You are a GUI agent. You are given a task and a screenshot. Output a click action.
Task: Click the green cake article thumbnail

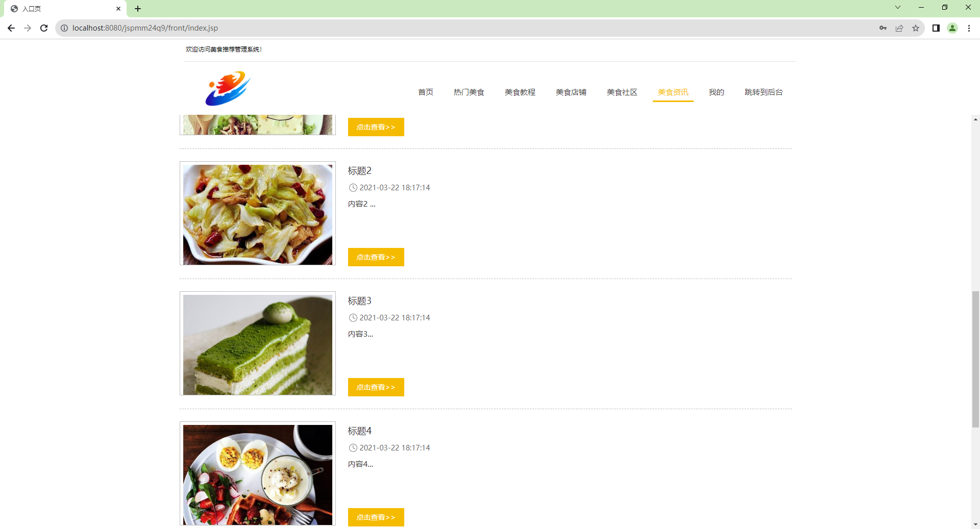coord(257,344)
